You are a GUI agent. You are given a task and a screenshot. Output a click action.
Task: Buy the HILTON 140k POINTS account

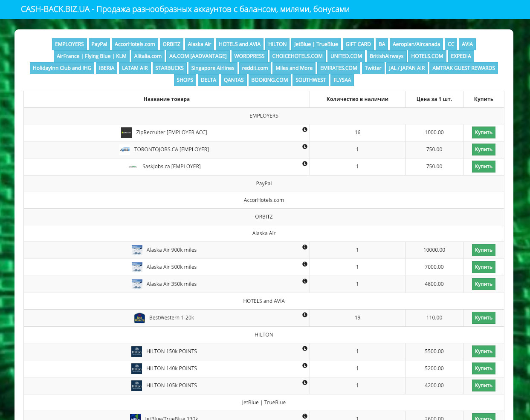484,368
